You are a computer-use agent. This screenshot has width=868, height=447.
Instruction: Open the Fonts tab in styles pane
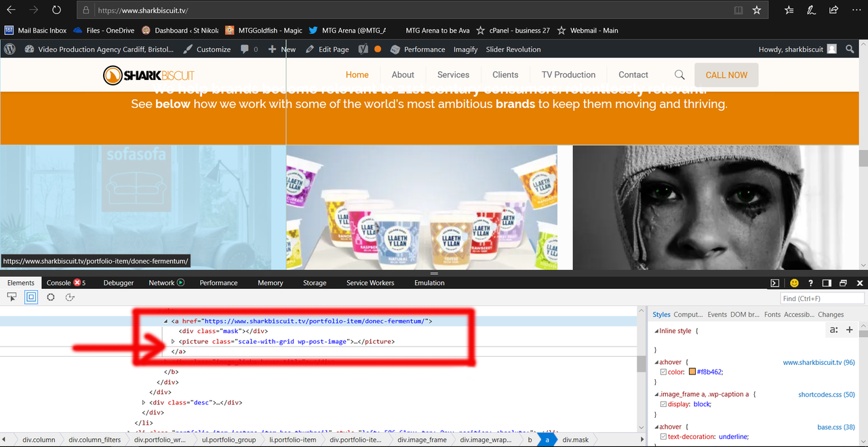(x=772, y=315)
